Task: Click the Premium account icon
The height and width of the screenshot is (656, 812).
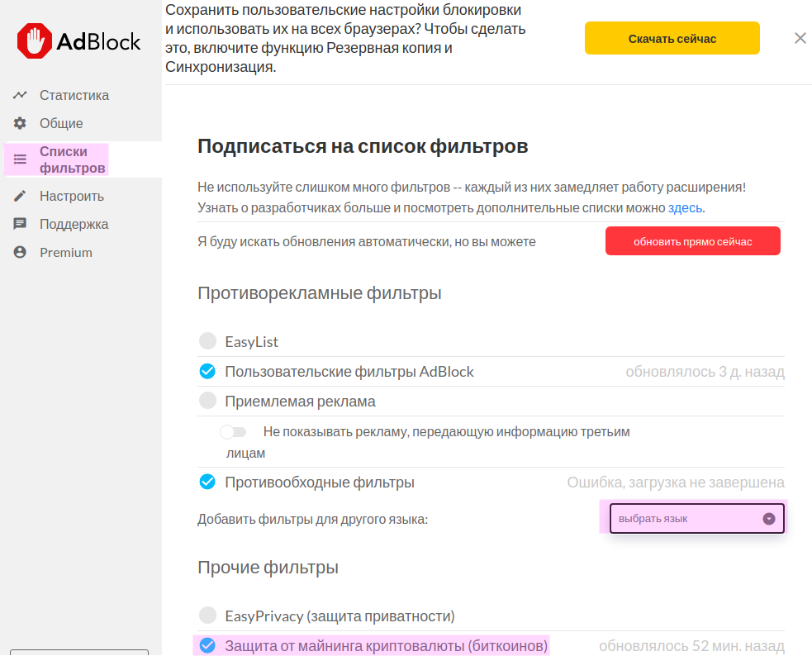Action: click(20, 252)
